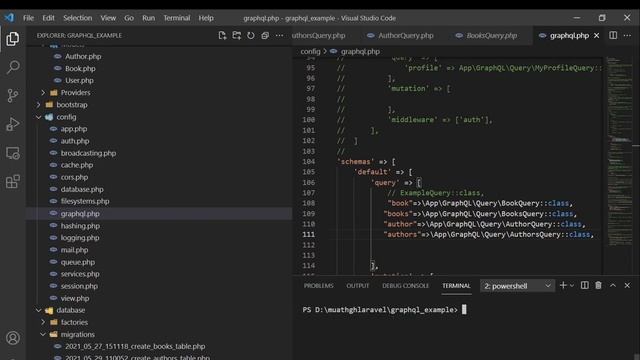Open the Terminal menu
The width and height of the screenshot is (640, 360).
(177, 18)
